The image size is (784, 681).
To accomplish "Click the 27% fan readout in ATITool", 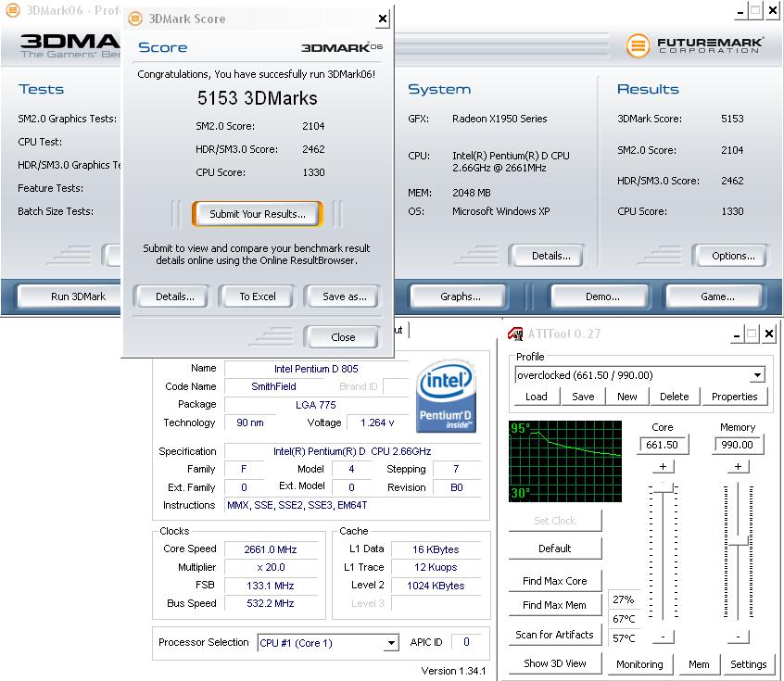I will tap(624, 599).
